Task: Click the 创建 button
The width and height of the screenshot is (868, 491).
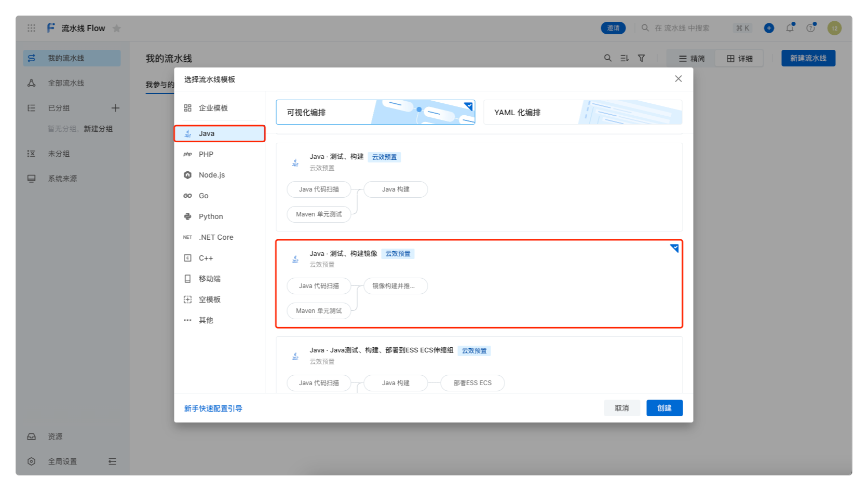Action: point(664,408)
